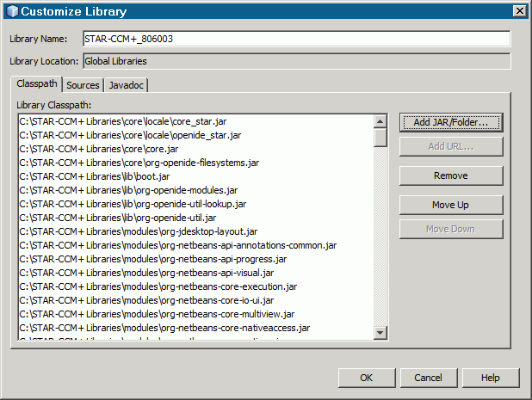Select the org-netbeans-api-annotations-common.jar entry
Image resolution: width=532 pixels, height=400 pixels.
[196, 245]
